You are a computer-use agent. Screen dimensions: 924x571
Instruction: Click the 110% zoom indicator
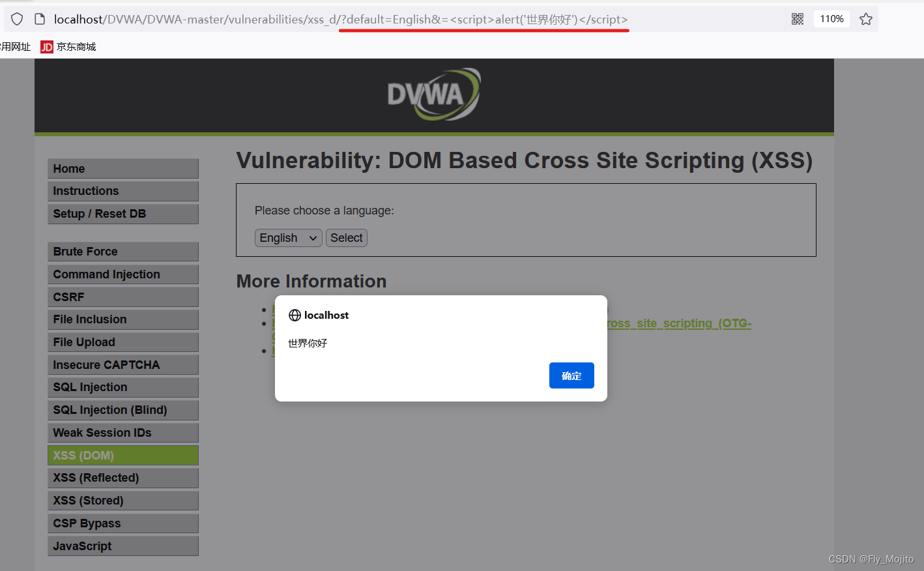pyautogui.click(x=831, y=19)
